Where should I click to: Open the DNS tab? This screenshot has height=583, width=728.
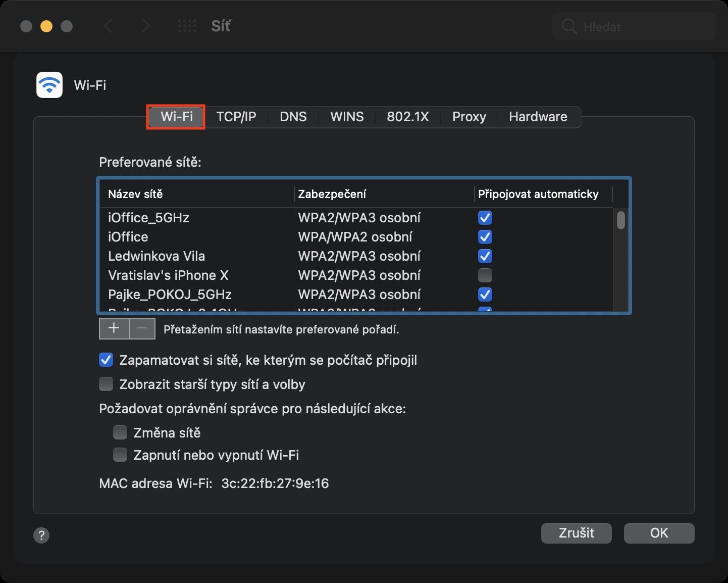coord(293,117)
